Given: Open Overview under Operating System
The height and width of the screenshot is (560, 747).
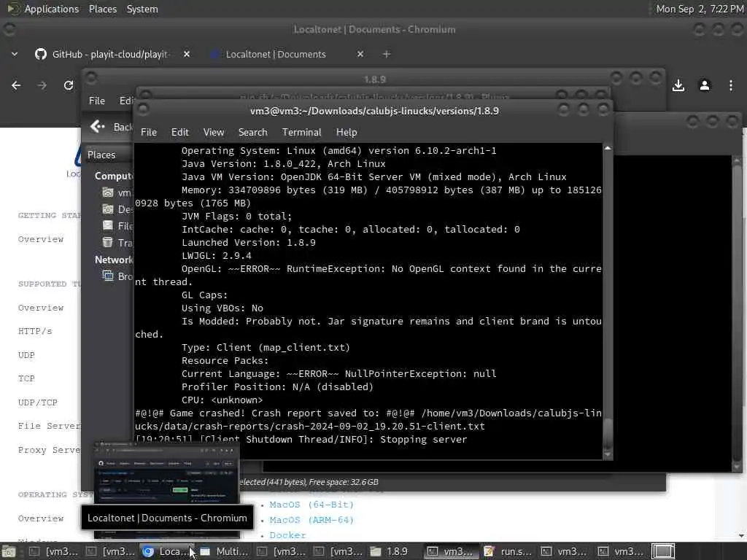Looking at the screenshot, I should [41, 518].
